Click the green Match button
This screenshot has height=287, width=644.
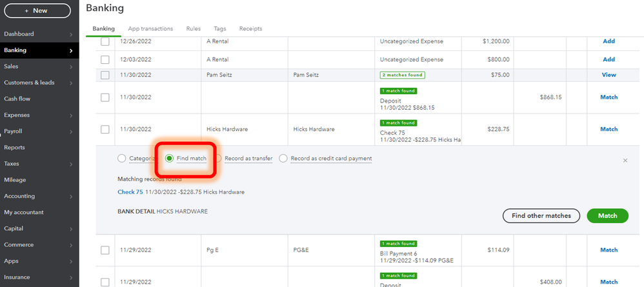607,215
